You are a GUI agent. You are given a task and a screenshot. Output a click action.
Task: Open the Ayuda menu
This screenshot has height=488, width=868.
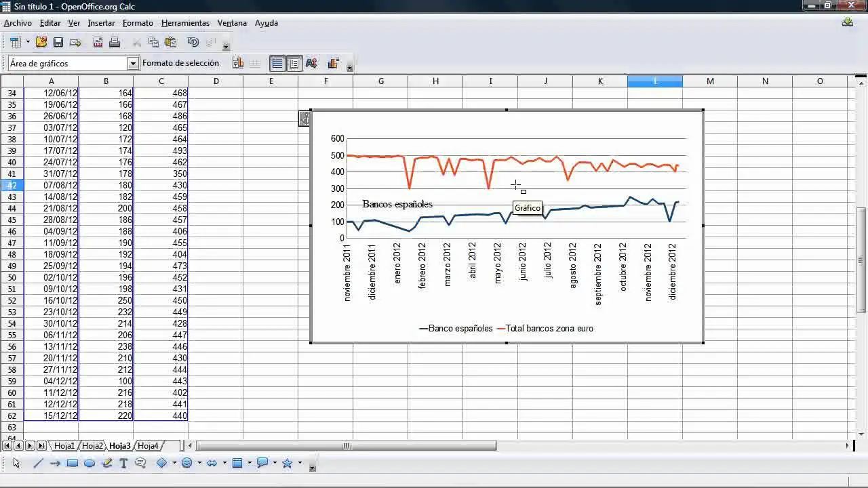coord(267,23)
